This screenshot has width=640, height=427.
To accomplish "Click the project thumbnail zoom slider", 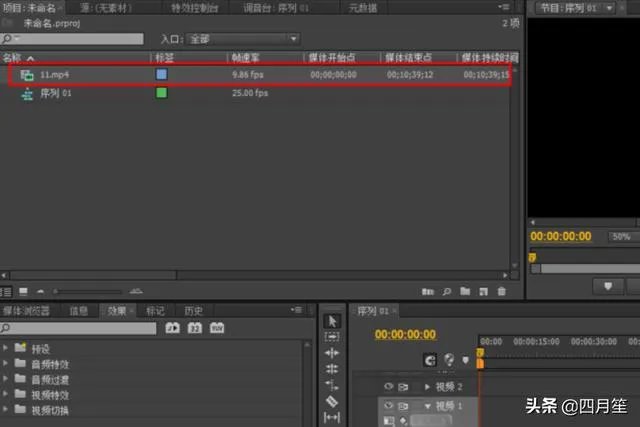I will pyautogui.click(x=87, y=291).
